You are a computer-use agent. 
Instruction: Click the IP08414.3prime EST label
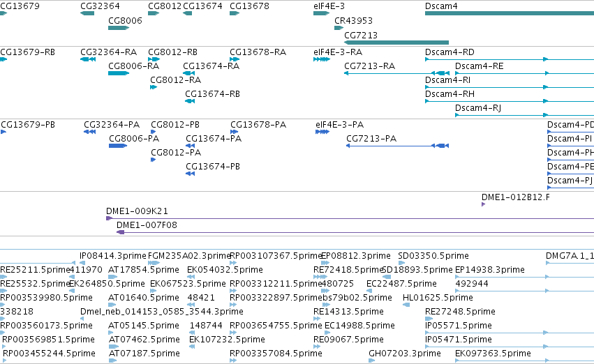pyautogui.click(x=113, y=256)
